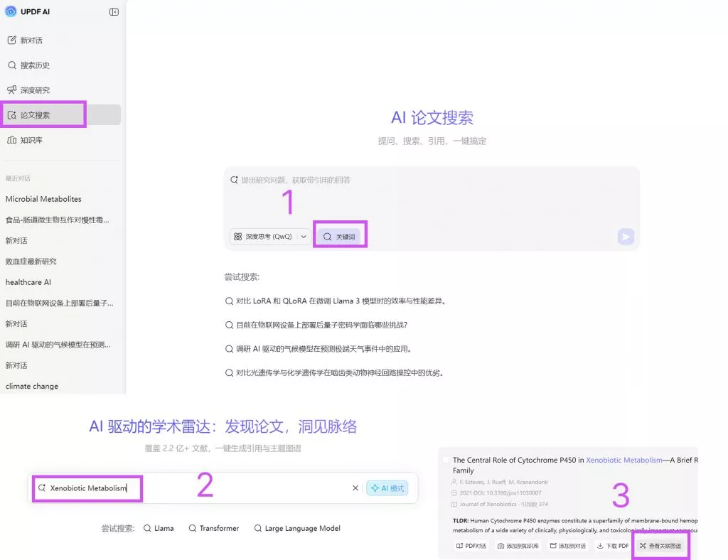This screenshot has width=728, height=560.
Task: Collapse the left sidebar panel
Action: 114,11
